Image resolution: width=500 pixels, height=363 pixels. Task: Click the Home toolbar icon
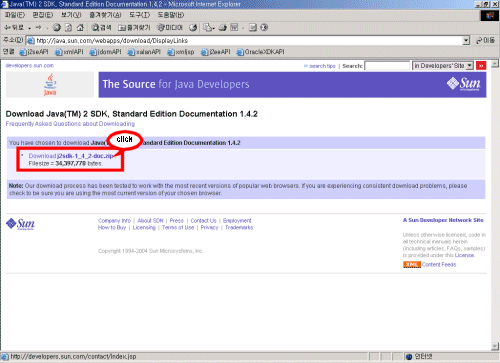tap(80, 28)
